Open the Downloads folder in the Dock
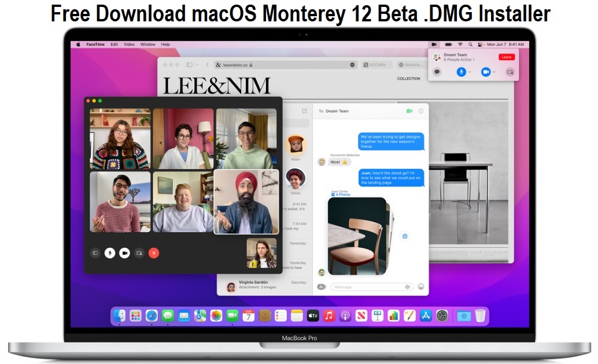This screenshot has width=598, height=364. (x=464, y=316)
